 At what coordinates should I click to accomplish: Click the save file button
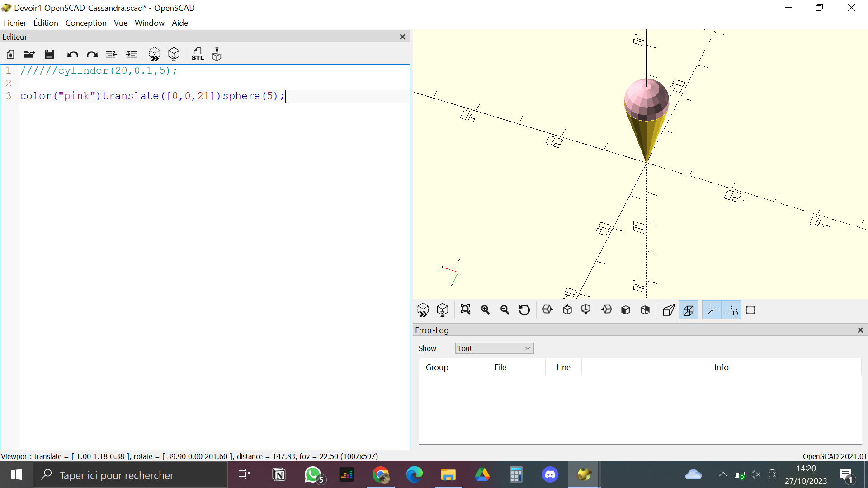point(49,54)
